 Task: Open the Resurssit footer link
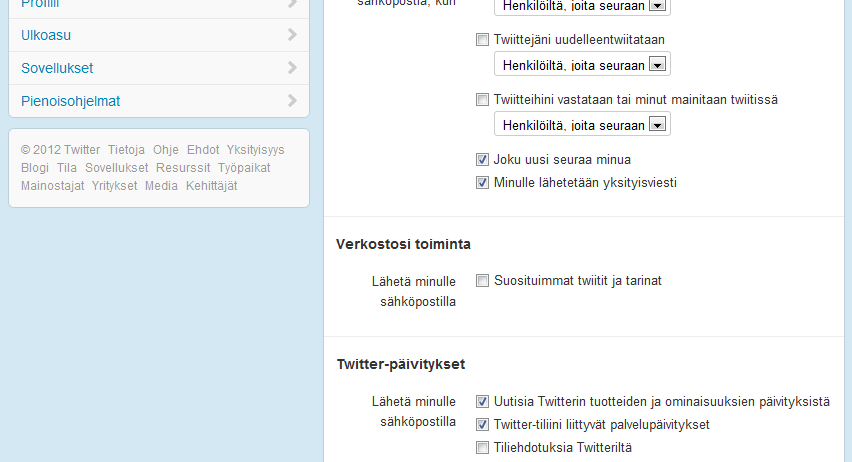tap(183, 167)
